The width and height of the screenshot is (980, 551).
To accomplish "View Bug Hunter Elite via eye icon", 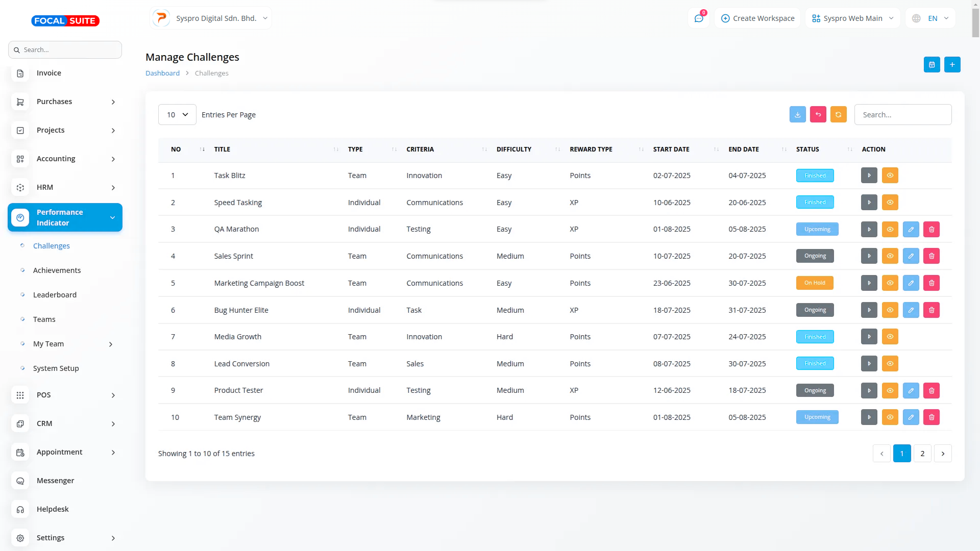I will (890, 310).
